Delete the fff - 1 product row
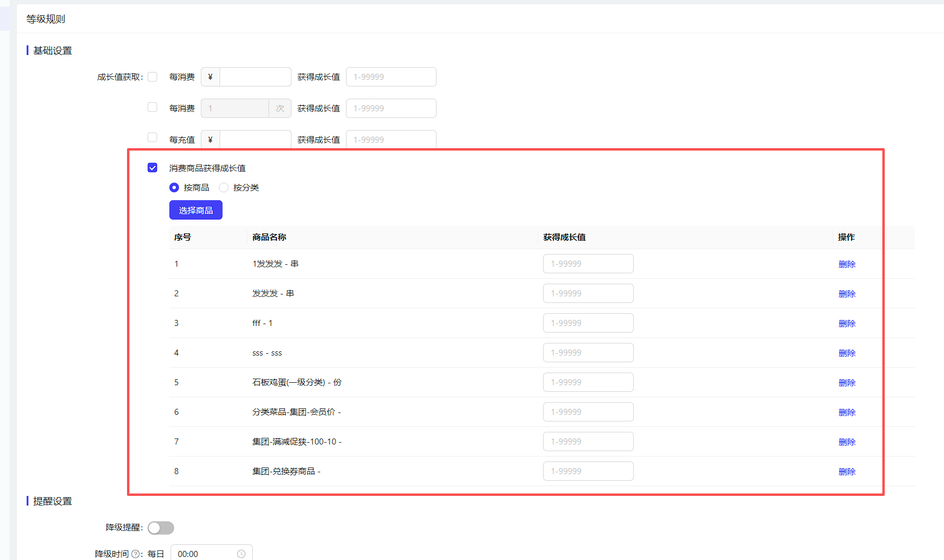The image size is (944, 560). pos(847,324)
